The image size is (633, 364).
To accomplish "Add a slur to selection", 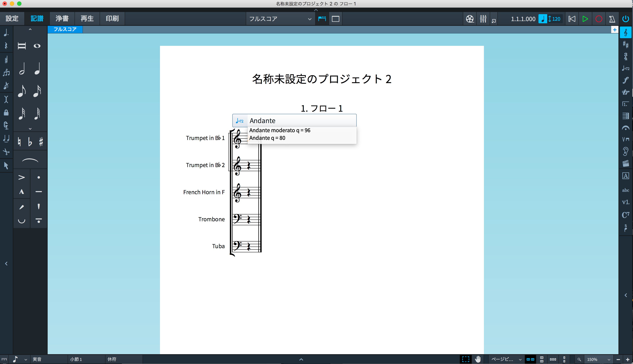I will pos(30,160).
